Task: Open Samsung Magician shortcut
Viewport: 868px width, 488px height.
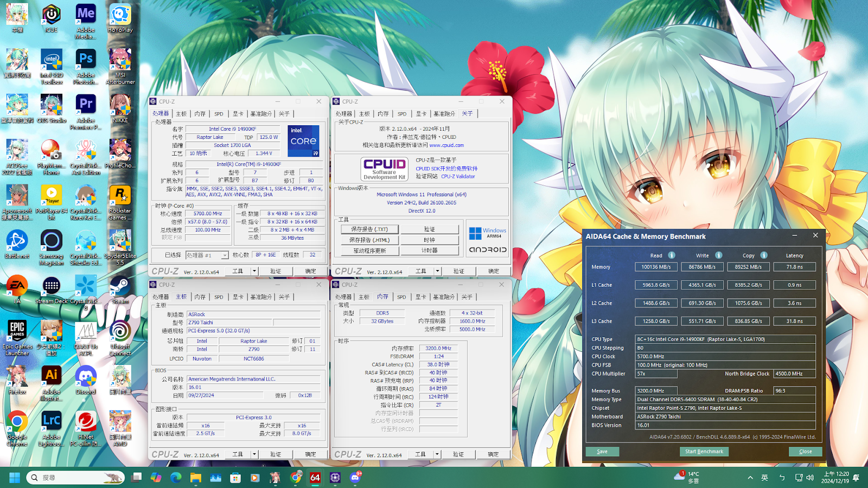Action: click(51, 248)
